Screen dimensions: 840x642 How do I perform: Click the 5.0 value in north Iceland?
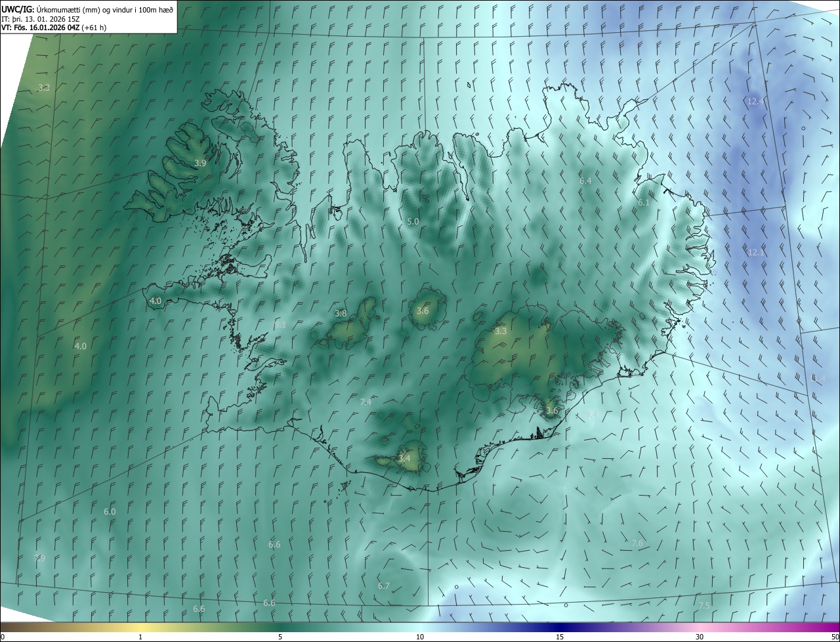point(413,222)
